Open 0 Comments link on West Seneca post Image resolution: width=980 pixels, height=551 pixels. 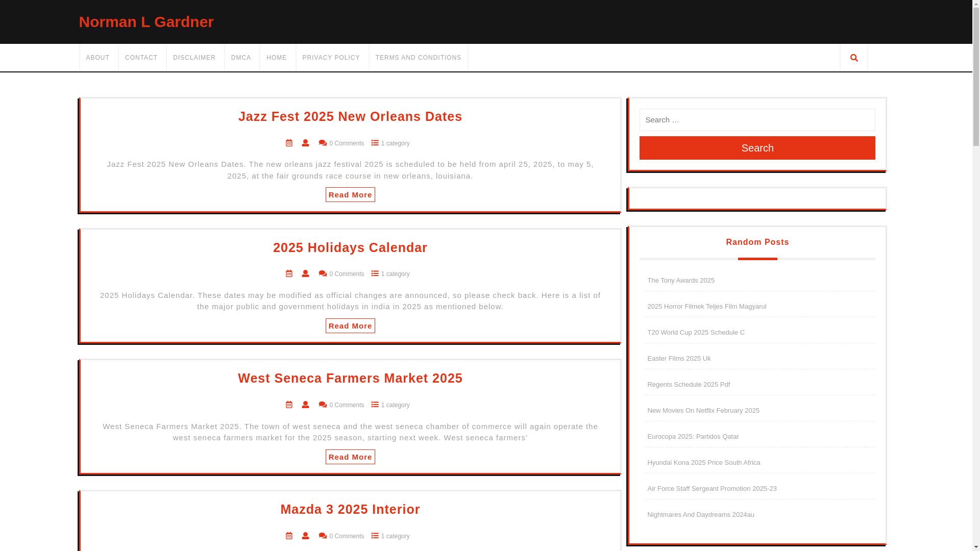point(347,405)
